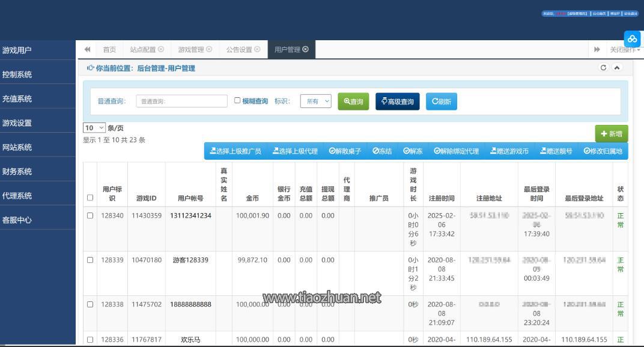Click account cell 18888888888
Image resolution: width=644 pixels, height=347 pixels.
click(x=190, y=304)
